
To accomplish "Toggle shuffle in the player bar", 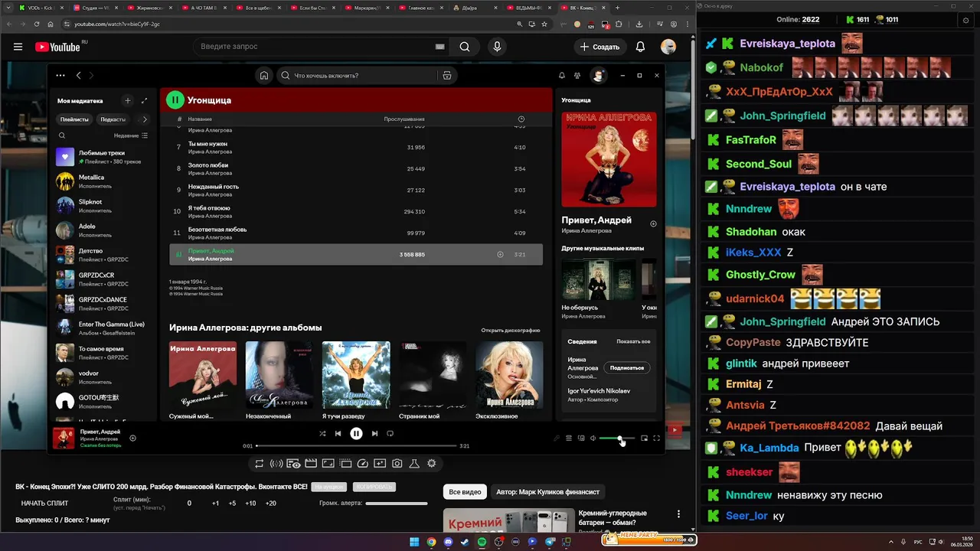I will (322, 433).
